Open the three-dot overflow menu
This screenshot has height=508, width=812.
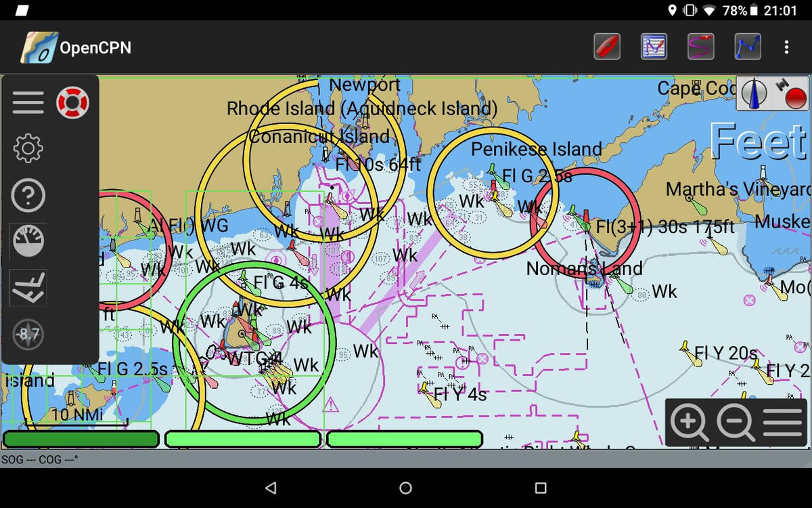point(786,47)
